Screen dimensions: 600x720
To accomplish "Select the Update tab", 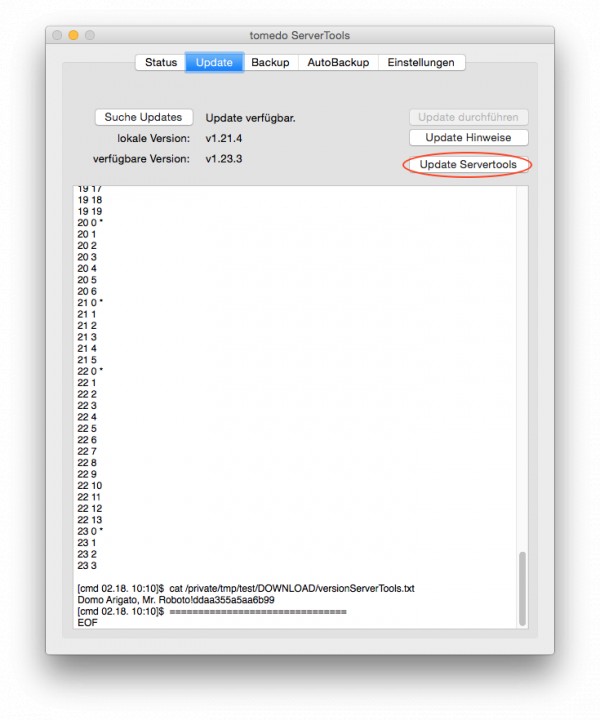I will click(214, 62).
